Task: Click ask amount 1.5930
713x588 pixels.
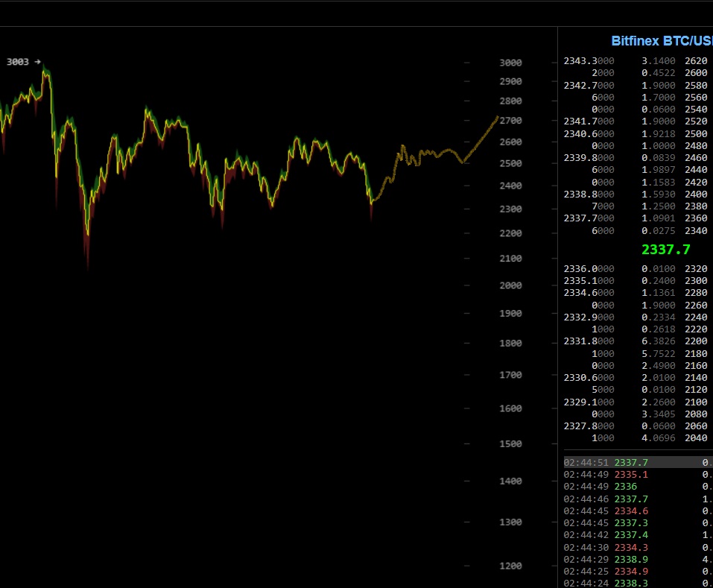Action: coord(659,195)
